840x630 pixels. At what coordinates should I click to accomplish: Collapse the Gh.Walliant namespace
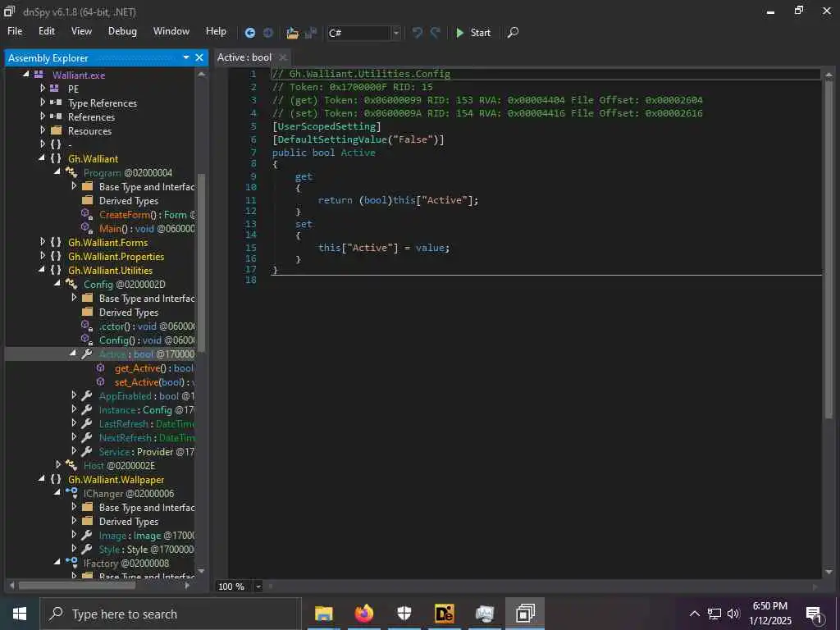(x=42, y=158)
